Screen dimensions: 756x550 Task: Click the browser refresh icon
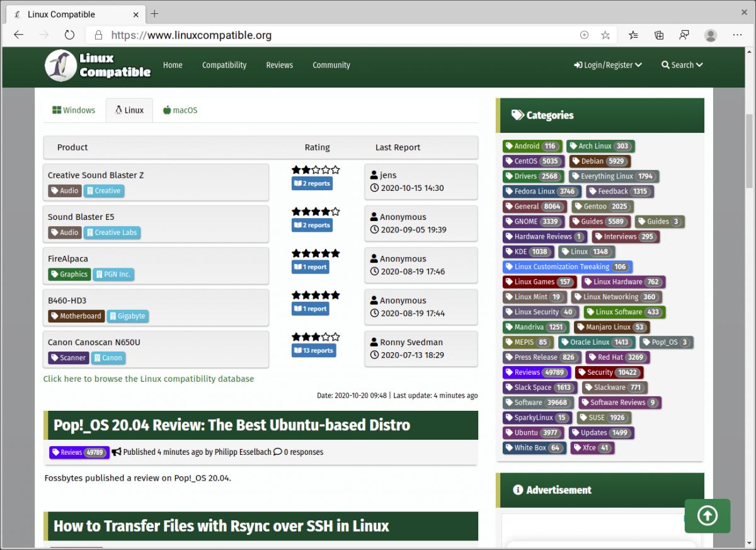[x=69, y=35]
